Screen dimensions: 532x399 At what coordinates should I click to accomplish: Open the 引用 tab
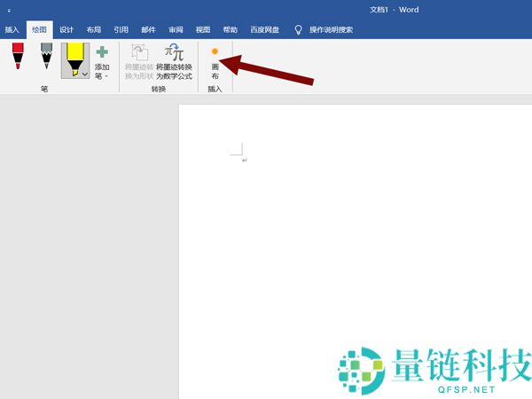click(x=121, y=29)
